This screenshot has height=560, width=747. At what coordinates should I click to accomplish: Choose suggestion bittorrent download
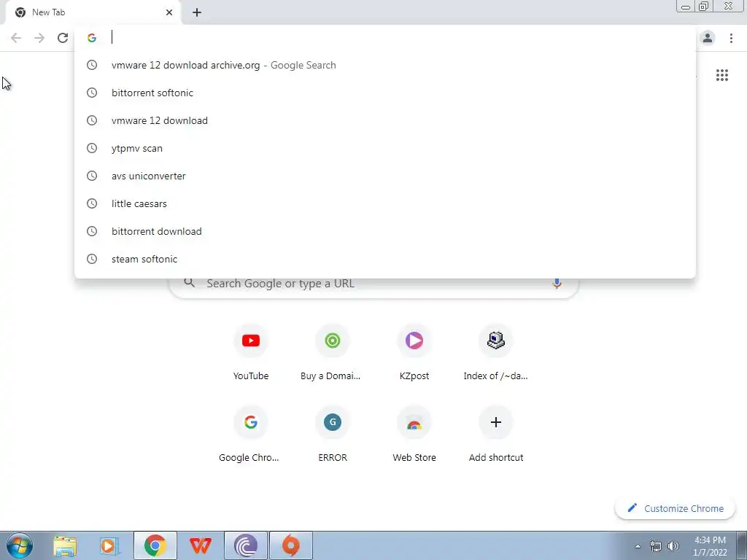[385, 231]
